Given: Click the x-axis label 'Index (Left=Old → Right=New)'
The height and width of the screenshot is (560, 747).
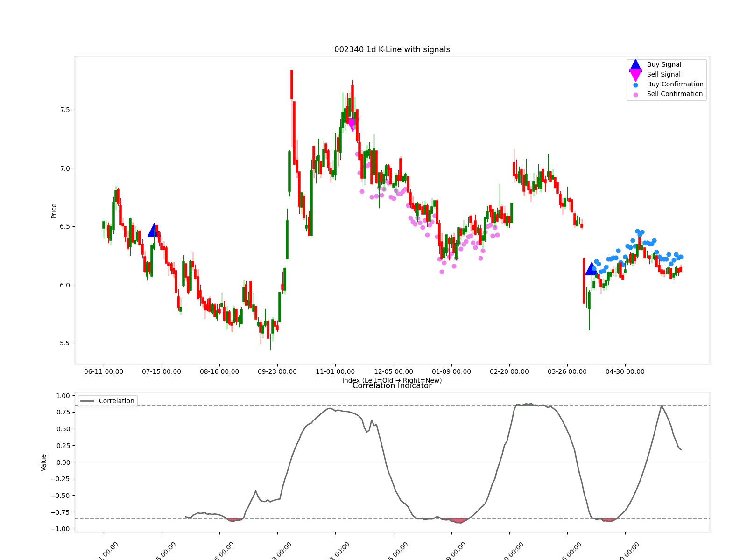Looking at the screenshot, I should point(392,380).
